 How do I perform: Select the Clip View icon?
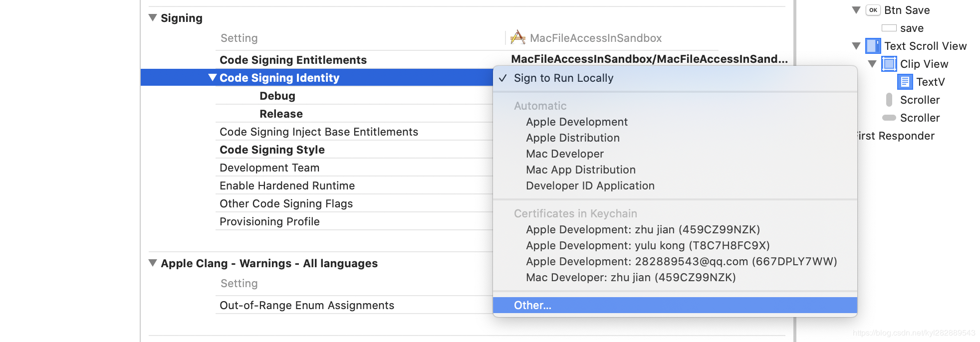click(x=889, y=64)
